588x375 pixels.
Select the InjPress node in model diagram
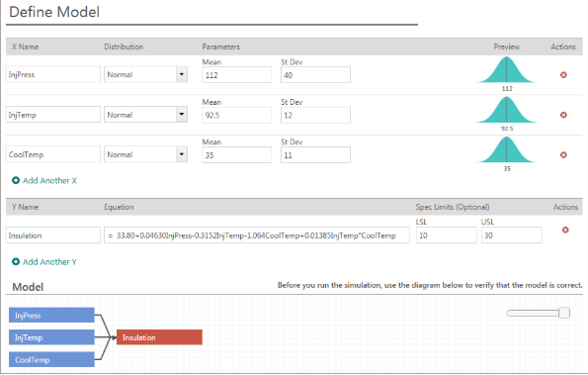click(x=51, y=316)
